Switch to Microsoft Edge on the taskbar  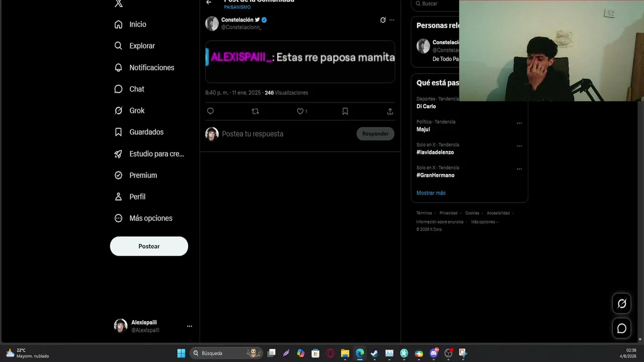tap(360, 353)
